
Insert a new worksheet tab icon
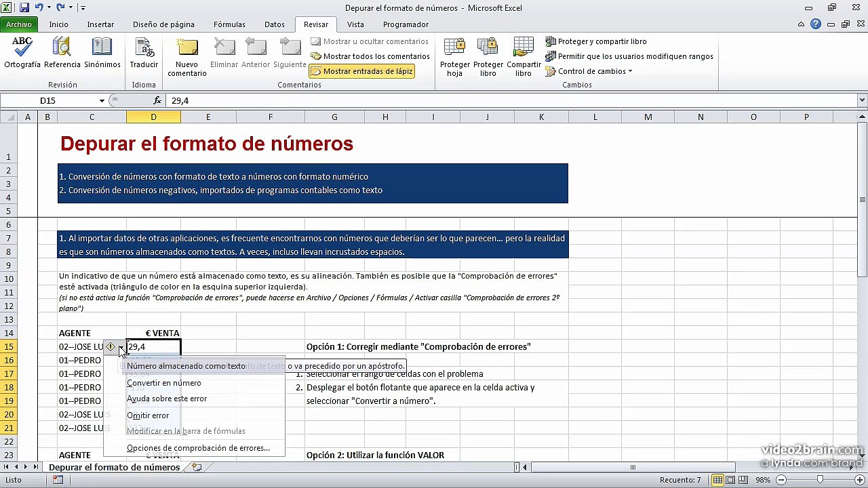[197, 467]
